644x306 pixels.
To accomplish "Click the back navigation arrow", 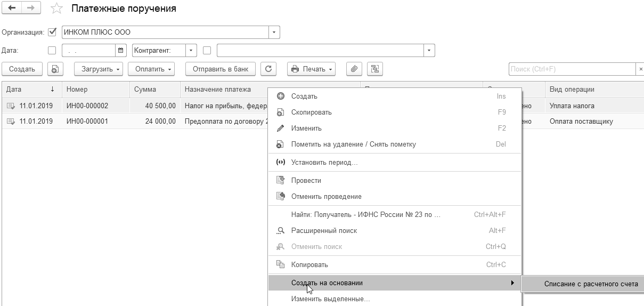I will 12,9.
